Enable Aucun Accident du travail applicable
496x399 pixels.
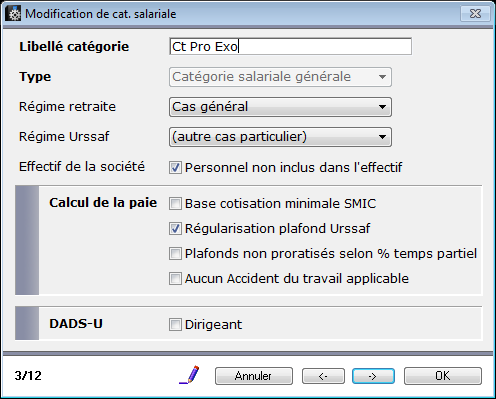click(x=175, y=278)
